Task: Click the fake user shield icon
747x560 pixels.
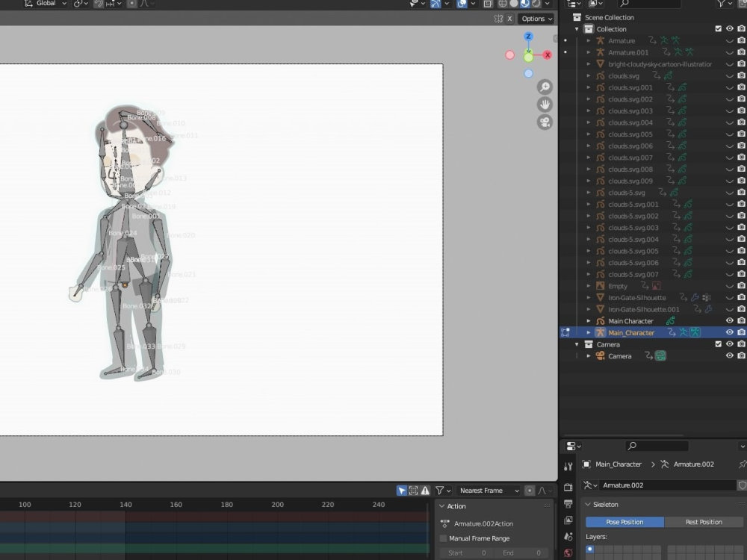Action: click(x=742, y=485)
